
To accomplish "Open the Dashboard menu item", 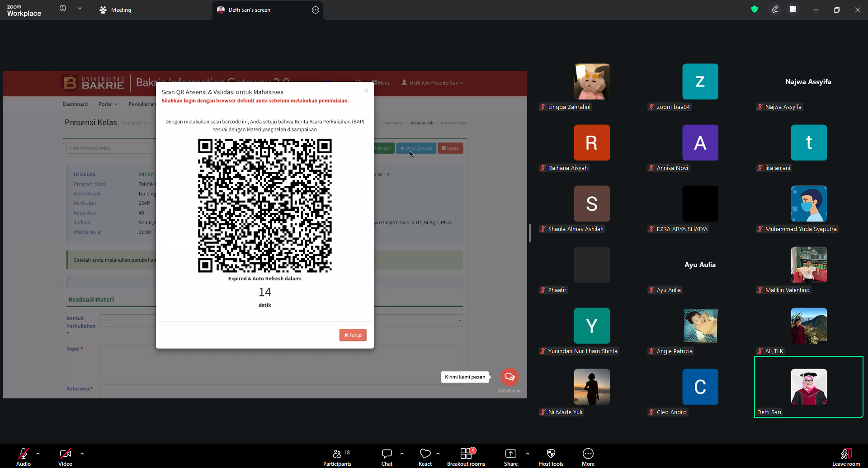I will pyautogui.click(x=75, y=104).
